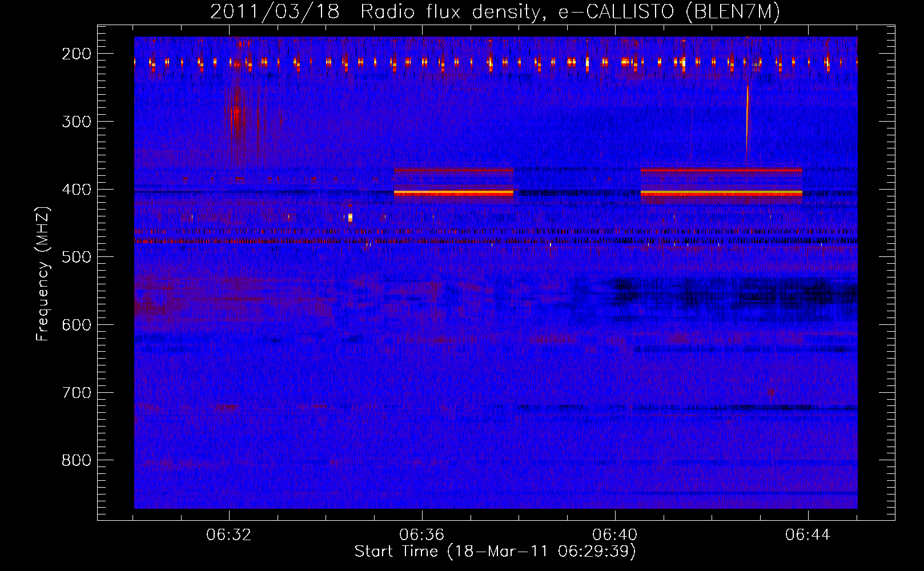Click the '700' frequency axis label
Image resolution: width=924 pixels, height=571 pixels.
(x=76, y=393)
